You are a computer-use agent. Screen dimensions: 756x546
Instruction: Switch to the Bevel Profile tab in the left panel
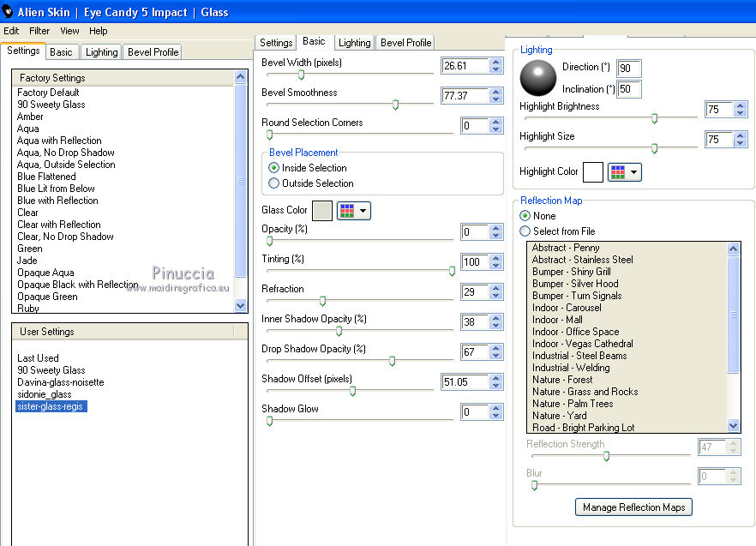pos(153,52)
